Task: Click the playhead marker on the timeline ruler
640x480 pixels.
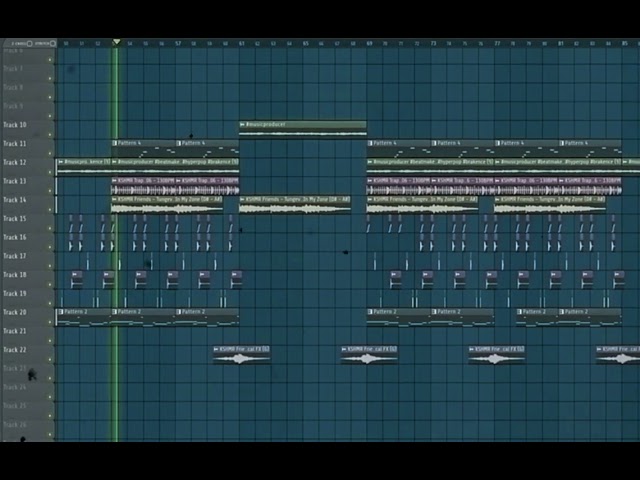Action: coord(116,42)
